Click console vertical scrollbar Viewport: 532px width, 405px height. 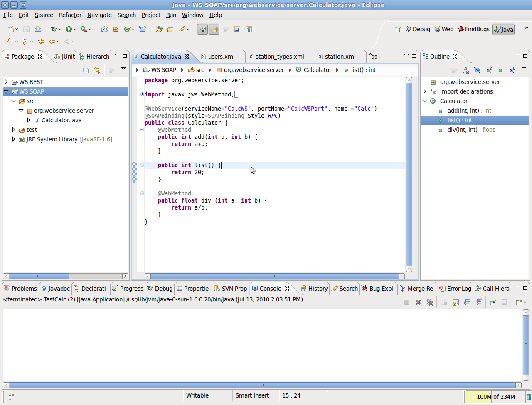[x=526, y=345]
